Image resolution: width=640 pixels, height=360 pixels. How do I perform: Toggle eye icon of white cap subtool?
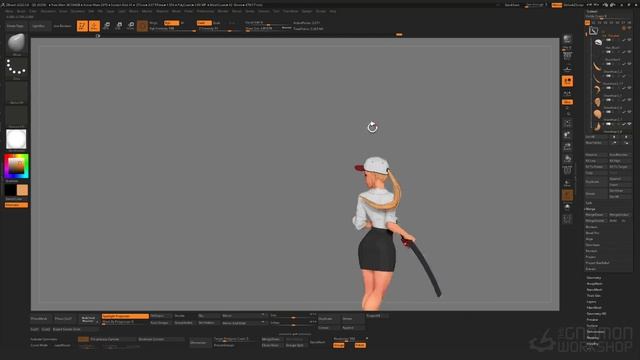629,40
